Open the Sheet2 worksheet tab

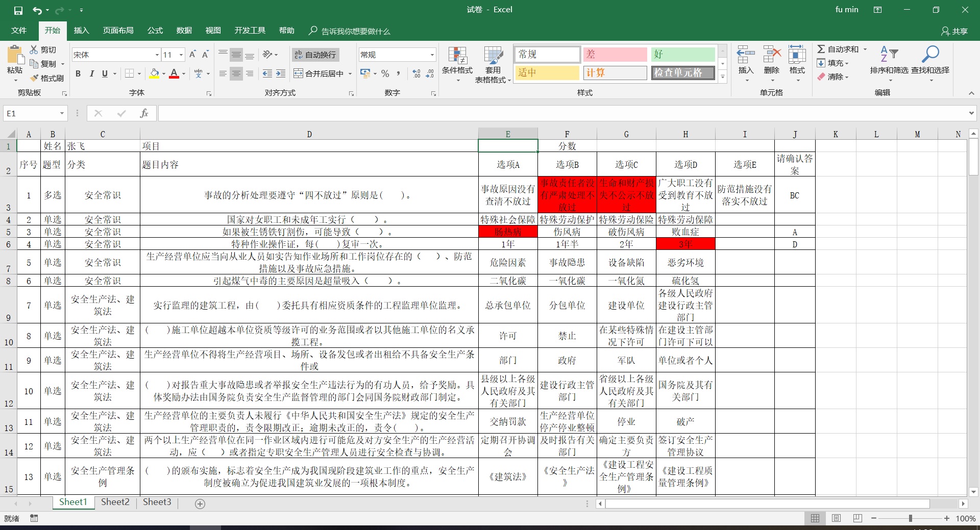[x=115, y=502]
